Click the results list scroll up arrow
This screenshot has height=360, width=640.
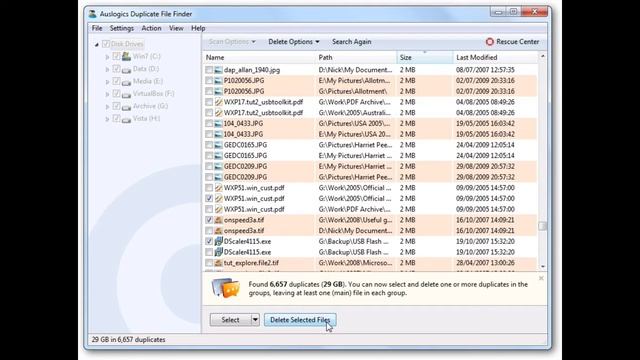(542, 56)
